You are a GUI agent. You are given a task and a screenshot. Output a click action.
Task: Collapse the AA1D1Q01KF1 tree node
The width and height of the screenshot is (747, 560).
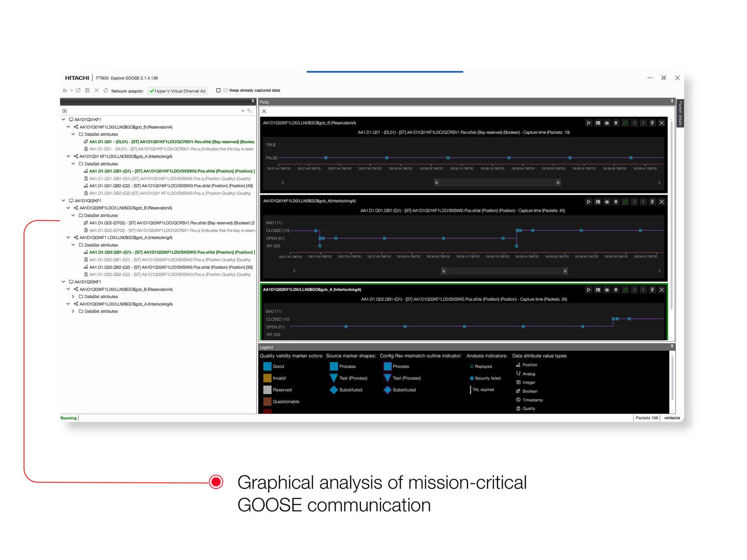point(63,119)
